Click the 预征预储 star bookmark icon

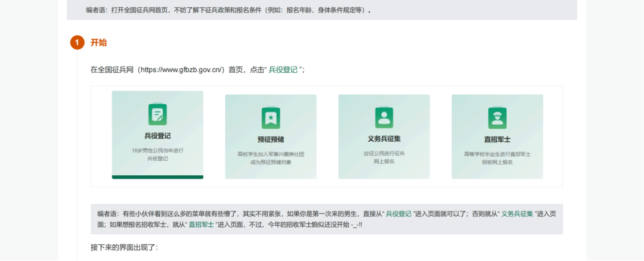(x=271, y=118)
